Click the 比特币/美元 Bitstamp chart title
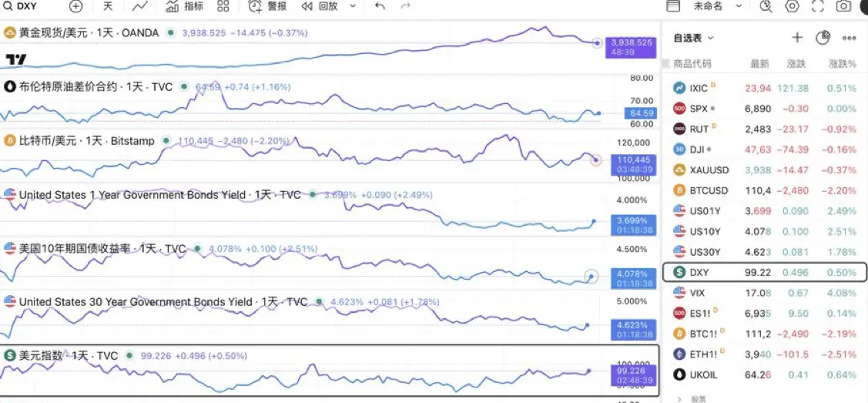Viewport: 868px width, 403px height. (x=86, y=141)
